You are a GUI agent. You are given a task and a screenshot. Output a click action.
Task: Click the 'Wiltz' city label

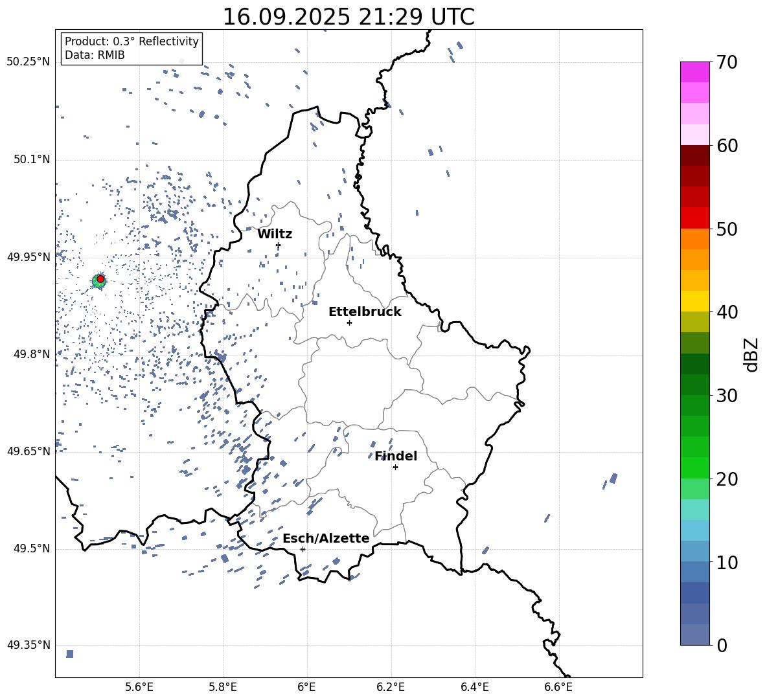click(275, 234)
